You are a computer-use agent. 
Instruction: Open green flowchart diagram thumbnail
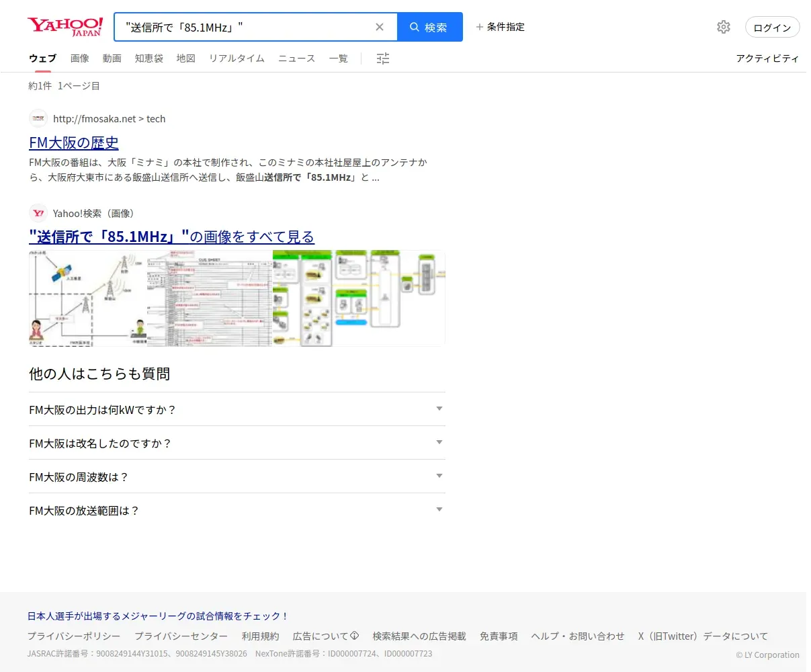pos(359,298)
